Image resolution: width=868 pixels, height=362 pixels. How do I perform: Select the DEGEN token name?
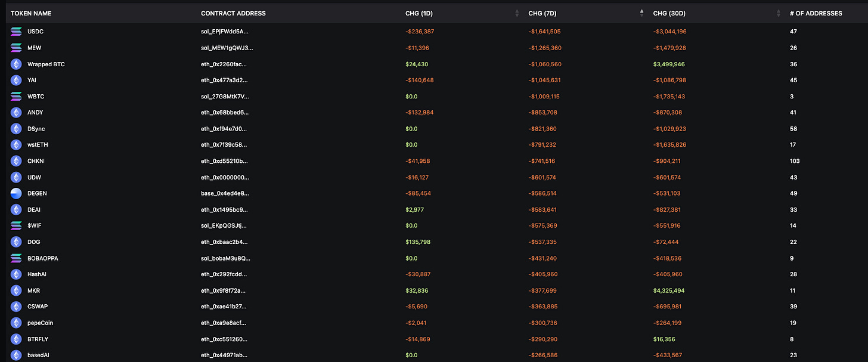37,193
